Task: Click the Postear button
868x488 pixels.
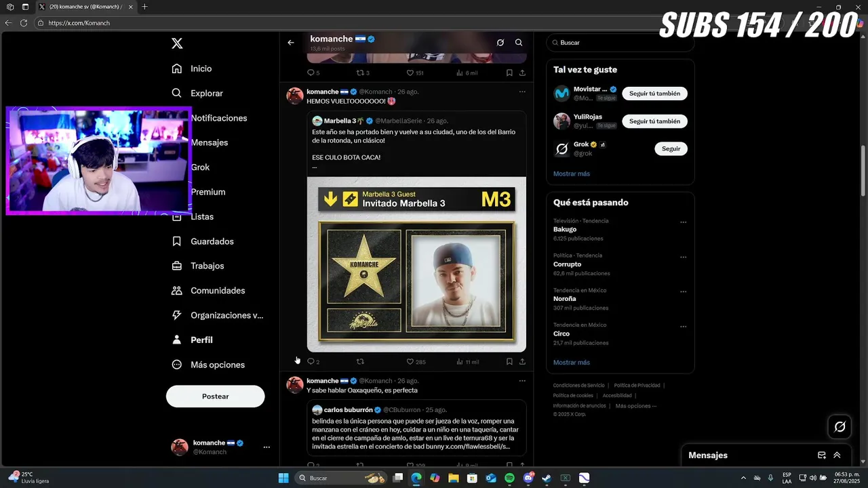Action: coord(215,396)
